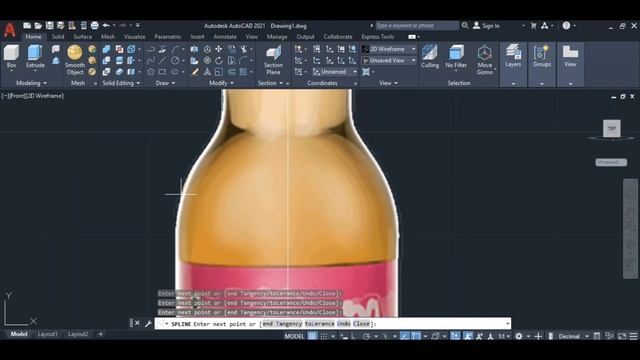
Task: Open the Decimal units dropdown in status bar
Action: pyautogui.click(x=573, y=336)
